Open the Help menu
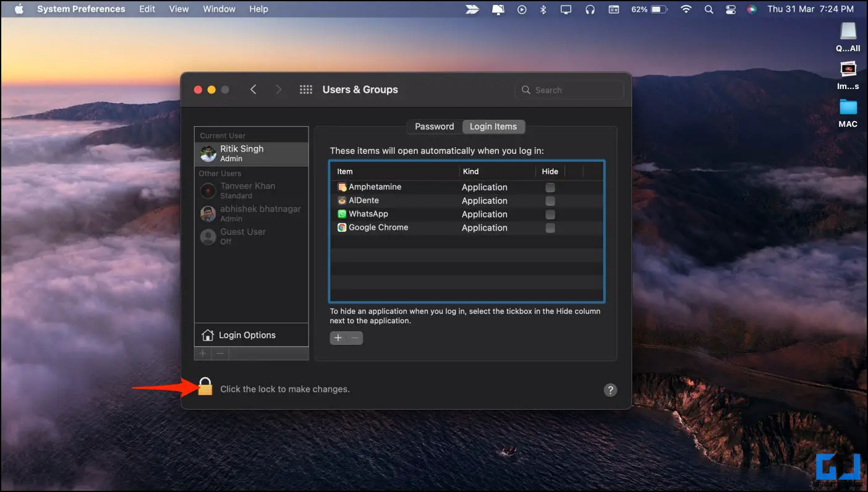 click(258, 9)
